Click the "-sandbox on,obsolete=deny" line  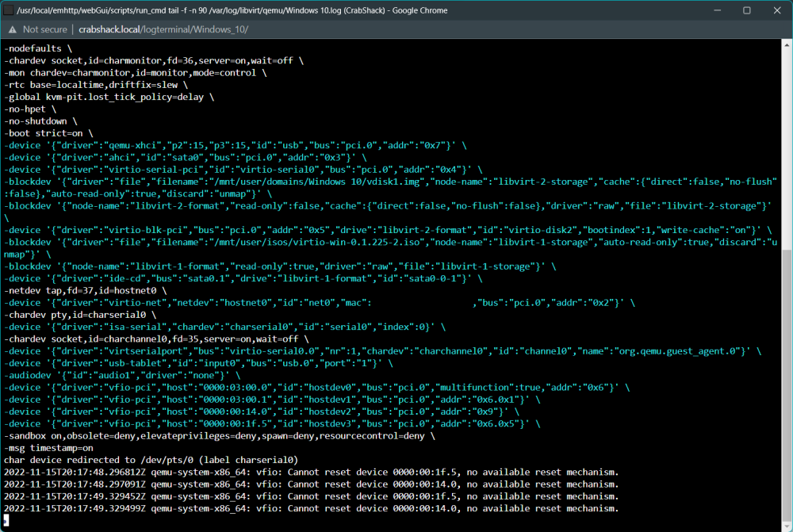(x=220, y=436)
